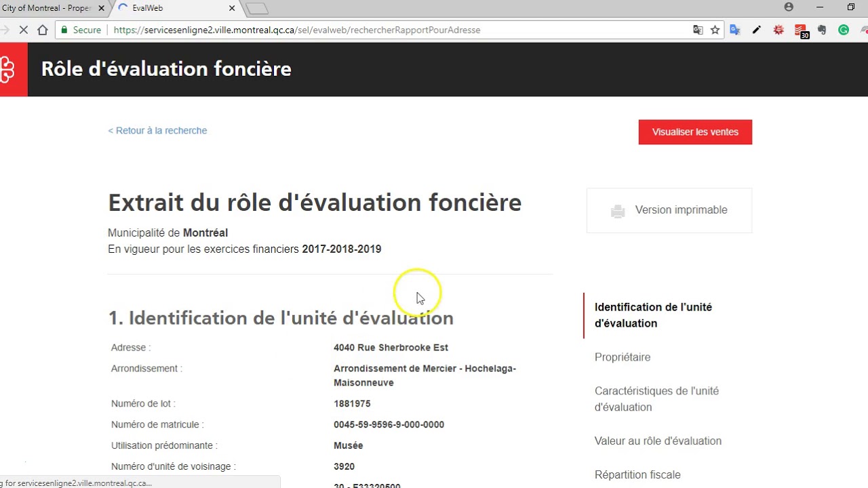Click the Numéro de lot label
This screenshot has width=868, height=488.
pyautogui.click(x=143, y=404)
